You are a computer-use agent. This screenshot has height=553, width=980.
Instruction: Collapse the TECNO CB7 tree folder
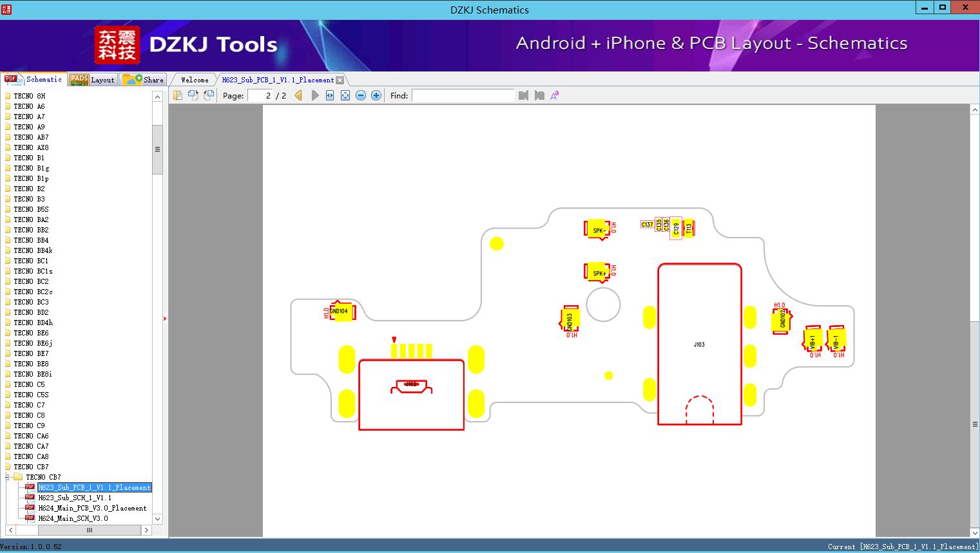pos(7,477)
